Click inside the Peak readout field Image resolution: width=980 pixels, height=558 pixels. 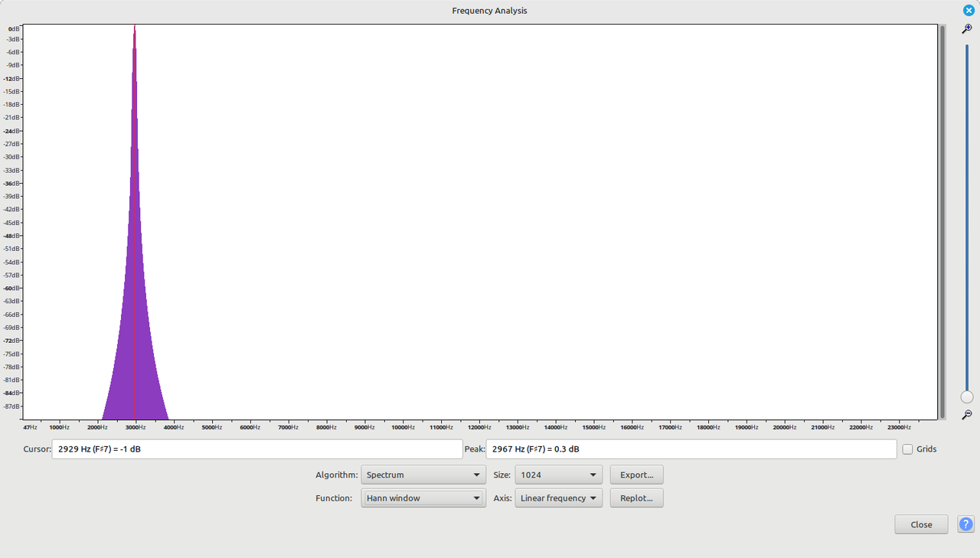click(x=691, y=449)
